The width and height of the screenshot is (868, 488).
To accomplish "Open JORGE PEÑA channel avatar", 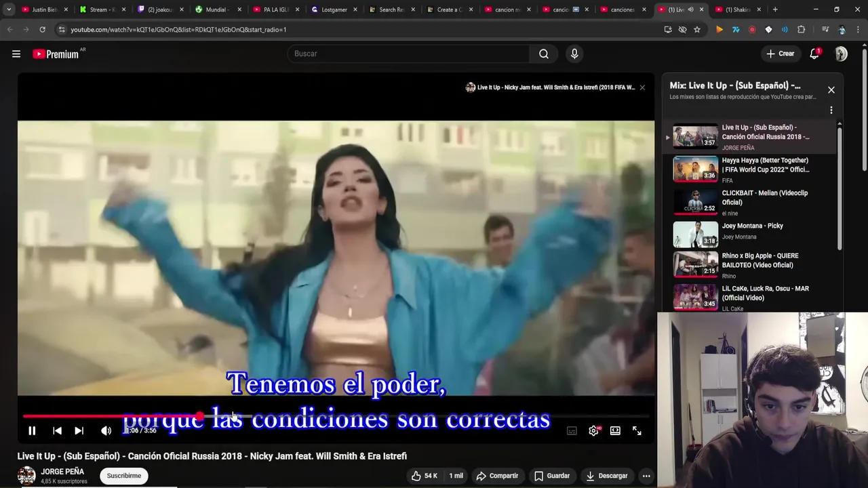I will (26, 475).
